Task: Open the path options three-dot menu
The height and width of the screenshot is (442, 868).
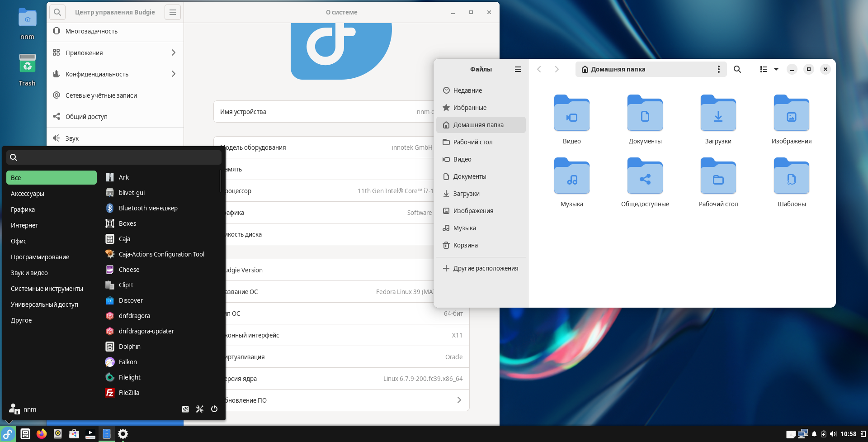Action: (x=718, y=69)
